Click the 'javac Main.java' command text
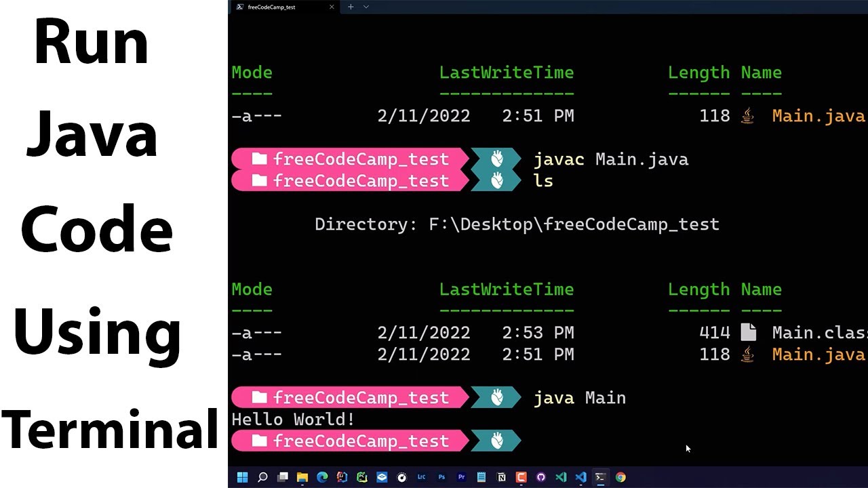The width and height of the screenshot is (868, 488). tap(611, 159)
